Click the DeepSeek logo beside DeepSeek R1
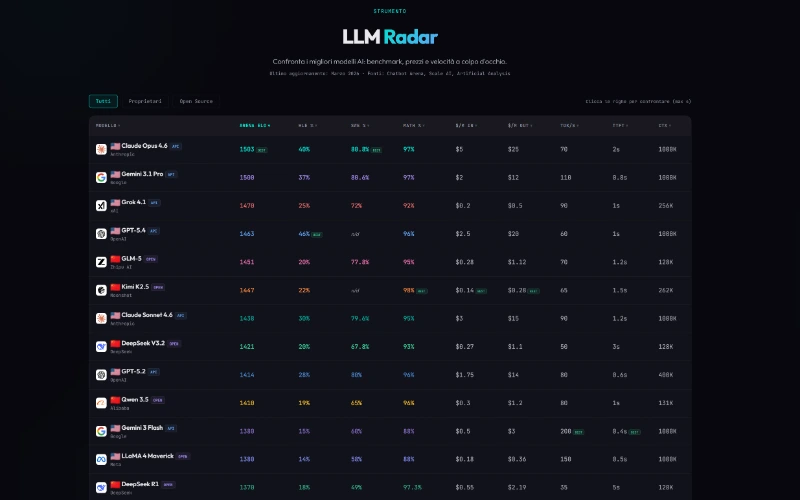The height and width of the screenshot is (500, 800). [x=101, y=488]
